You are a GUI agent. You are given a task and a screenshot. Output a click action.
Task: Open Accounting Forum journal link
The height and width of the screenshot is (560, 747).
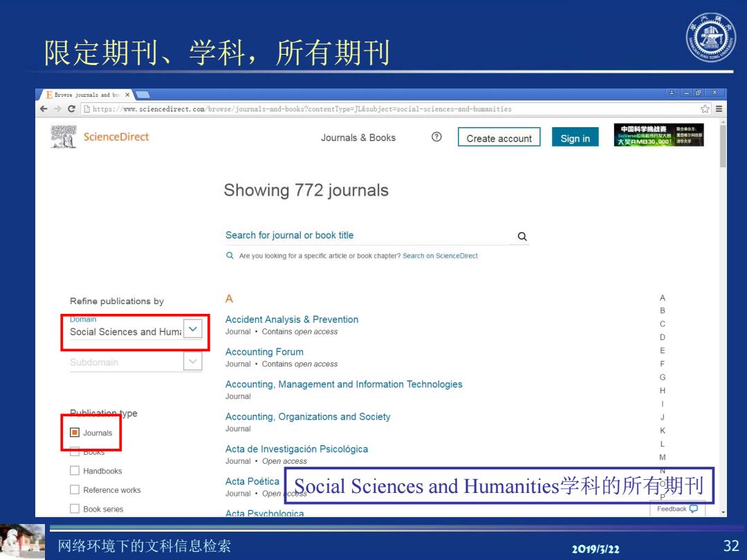(x=264, y=352)
